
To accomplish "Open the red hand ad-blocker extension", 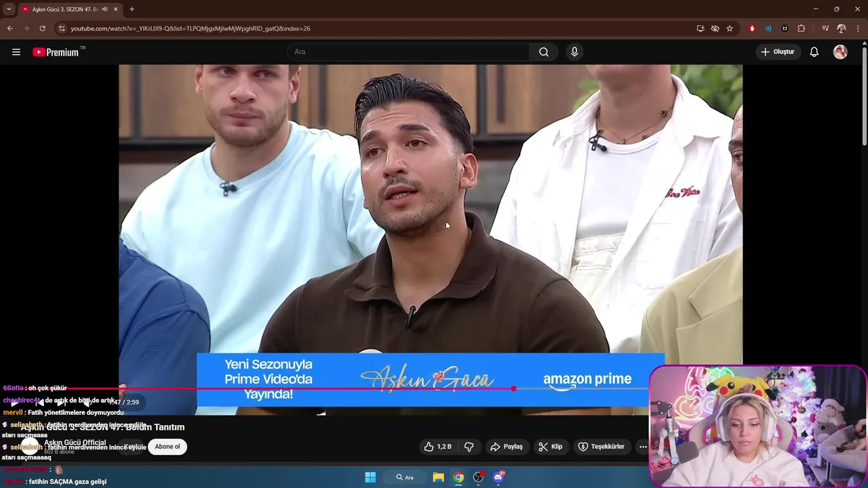I will point(752,28).
